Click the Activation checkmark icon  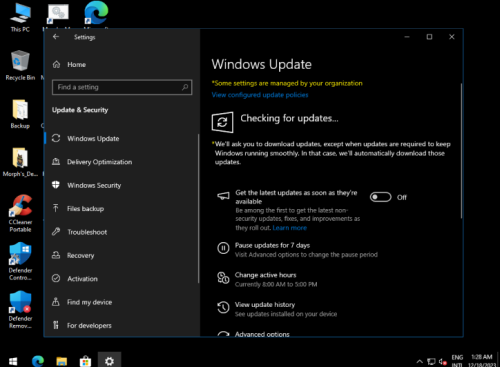coord(56,278)
